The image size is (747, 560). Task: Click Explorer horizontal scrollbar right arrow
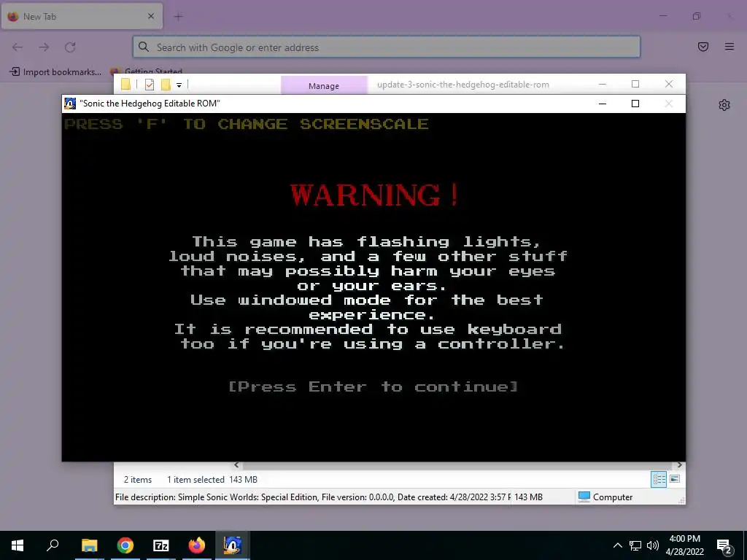(680, 465)
